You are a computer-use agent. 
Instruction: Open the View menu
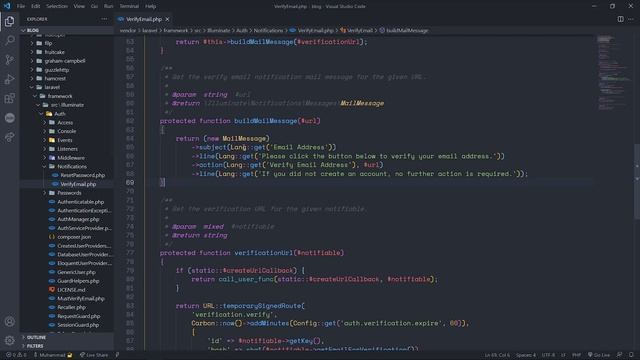[79, 6]
